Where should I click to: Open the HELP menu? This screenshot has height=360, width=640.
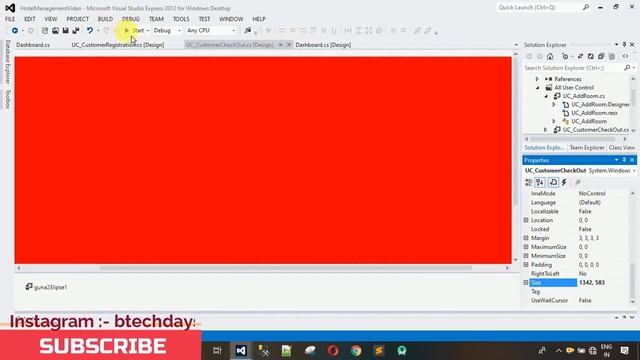tap(259, 19)
